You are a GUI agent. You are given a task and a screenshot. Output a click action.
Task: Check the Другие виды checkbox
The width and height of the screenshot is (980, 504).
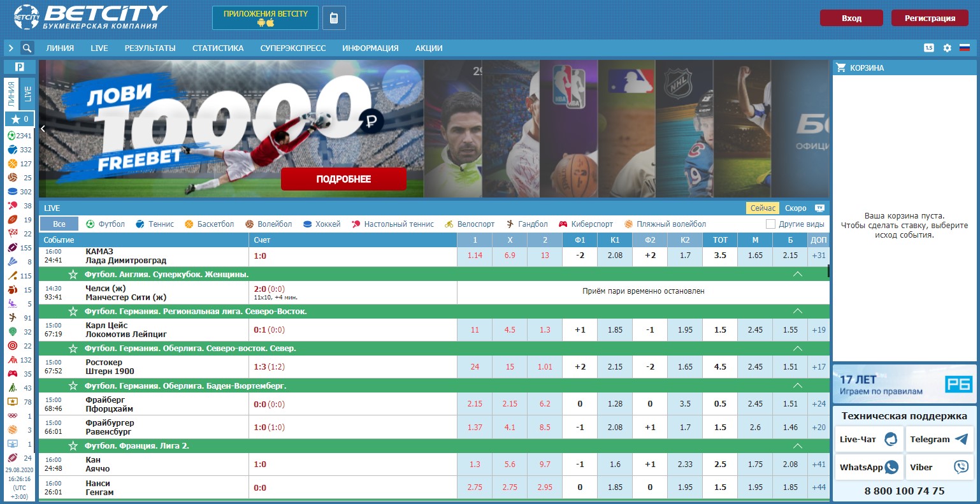point(770,224)
